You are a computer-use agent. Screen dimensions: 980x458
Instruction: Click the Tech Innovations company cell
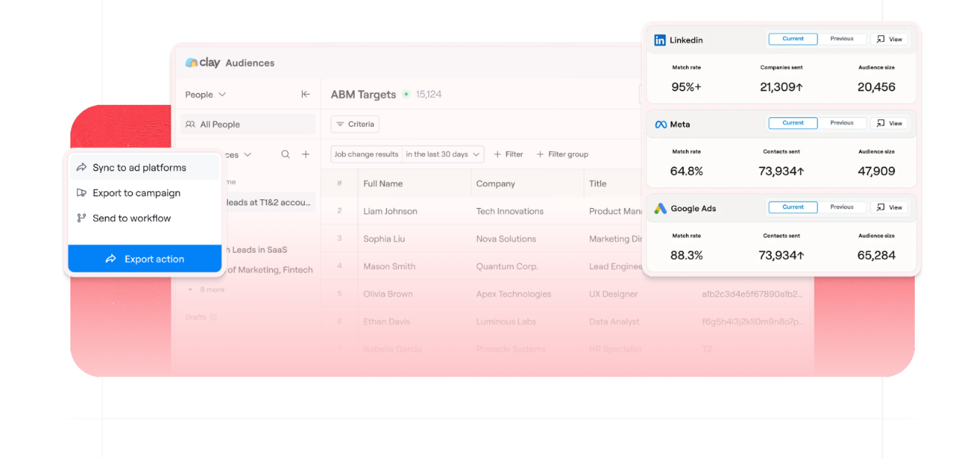pyautogui.click(x=509, y=211)
